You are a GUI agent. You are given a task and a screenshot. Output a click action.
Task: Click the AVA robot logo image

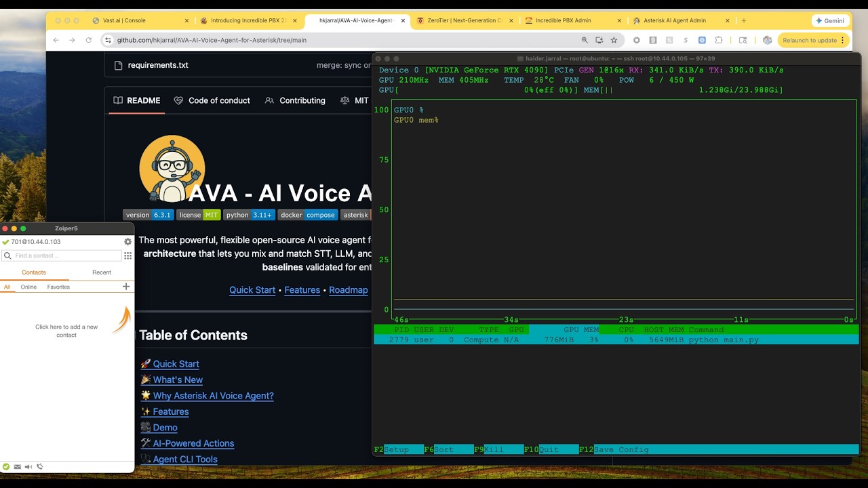click(172, 168)
